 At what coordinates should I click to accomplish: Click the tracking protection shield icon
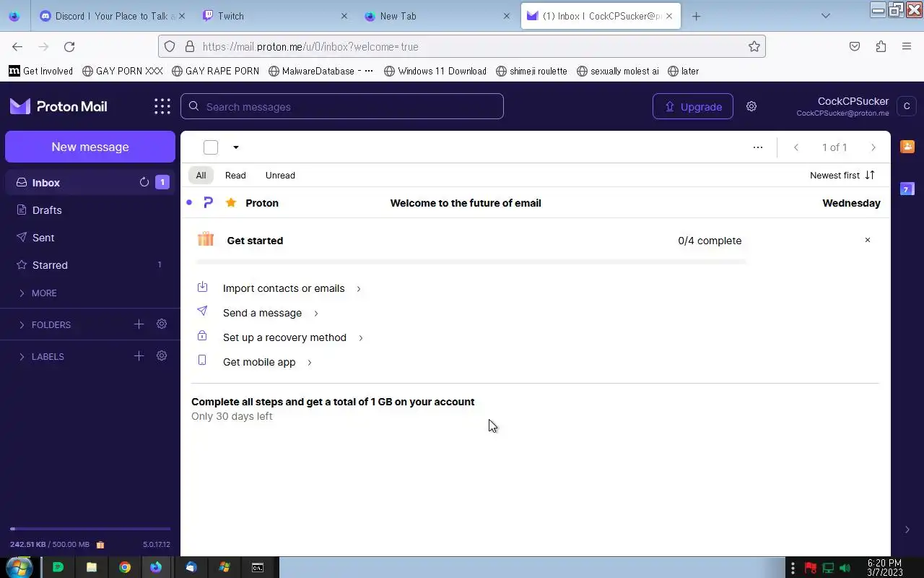[170, 46]
